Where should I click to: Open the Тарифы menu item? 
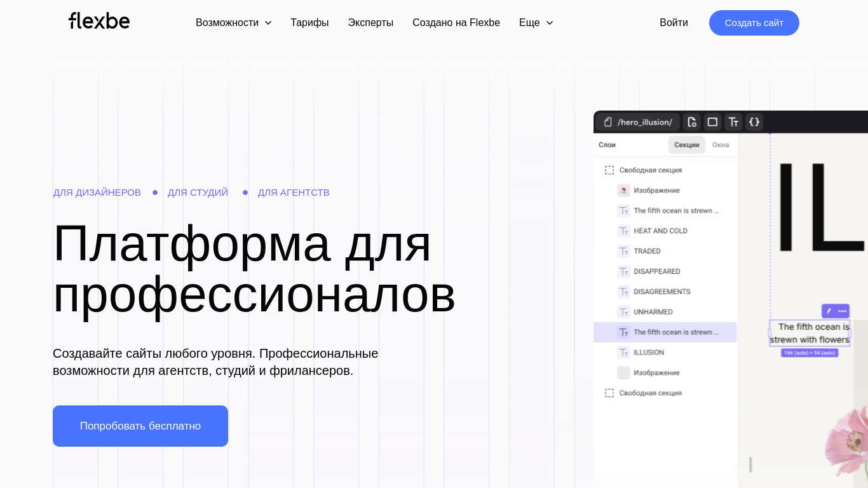tap(309, 23)
